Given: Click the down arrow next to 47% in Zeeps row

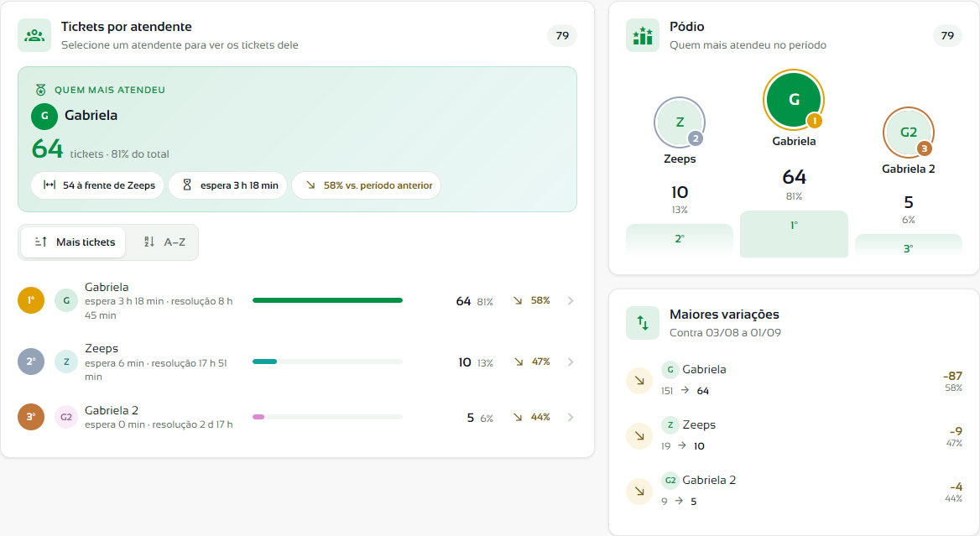Looking at the screenshot, I should click(x=519, y=362).
